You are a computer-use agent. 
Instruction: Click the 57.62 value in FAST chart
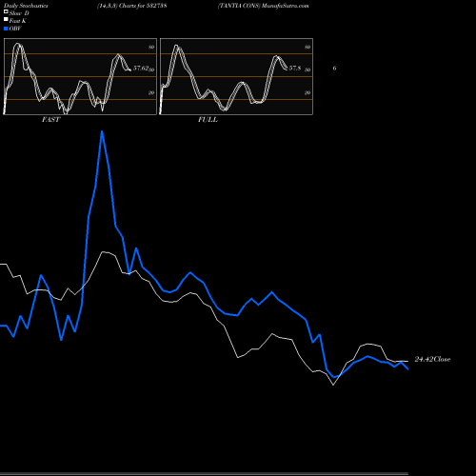coord(141,69)
